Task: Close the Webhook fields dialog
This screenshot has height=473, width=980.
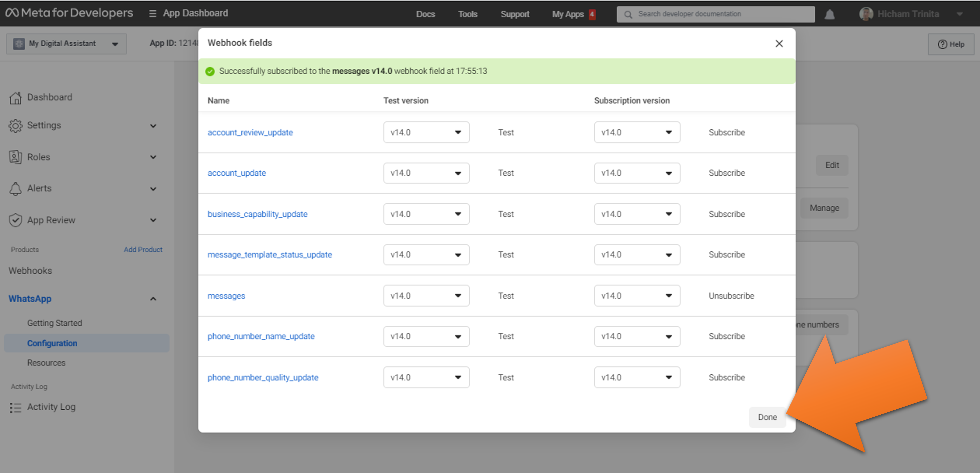Action: [779, 43]
